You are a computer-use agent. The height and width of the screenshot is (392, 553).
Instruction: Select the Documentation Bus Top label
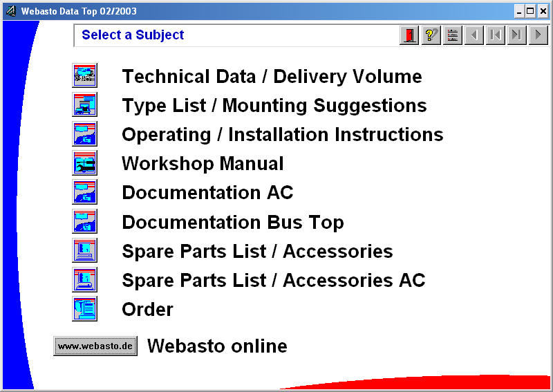pos(233,223)
